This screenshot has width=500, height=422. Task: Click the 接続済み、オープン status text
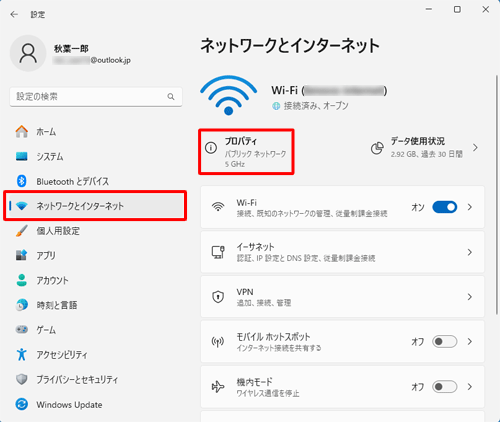pyautogui.click(x=316, y=106)
